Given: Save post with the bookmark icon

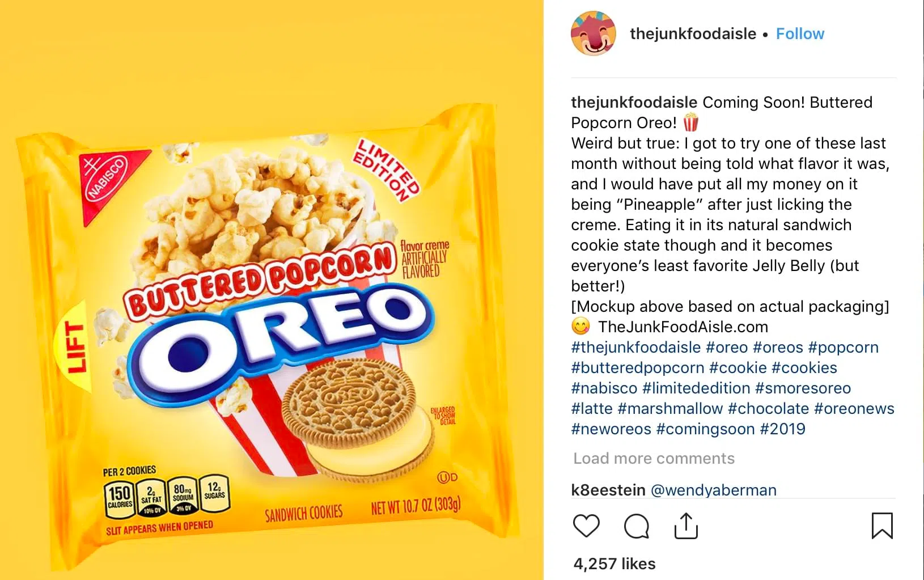Looking at the screenshot, I should tap(882, 526).
